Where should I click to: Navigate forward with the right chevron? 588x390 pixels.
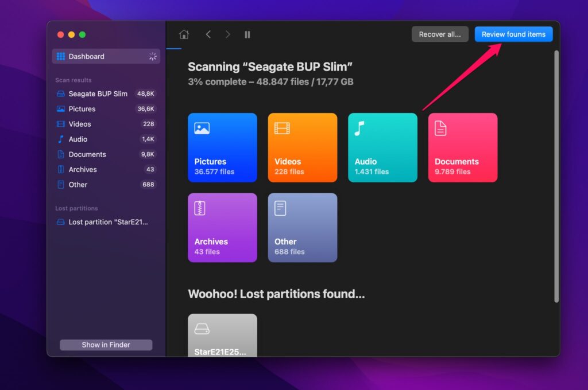click(227, 34)
